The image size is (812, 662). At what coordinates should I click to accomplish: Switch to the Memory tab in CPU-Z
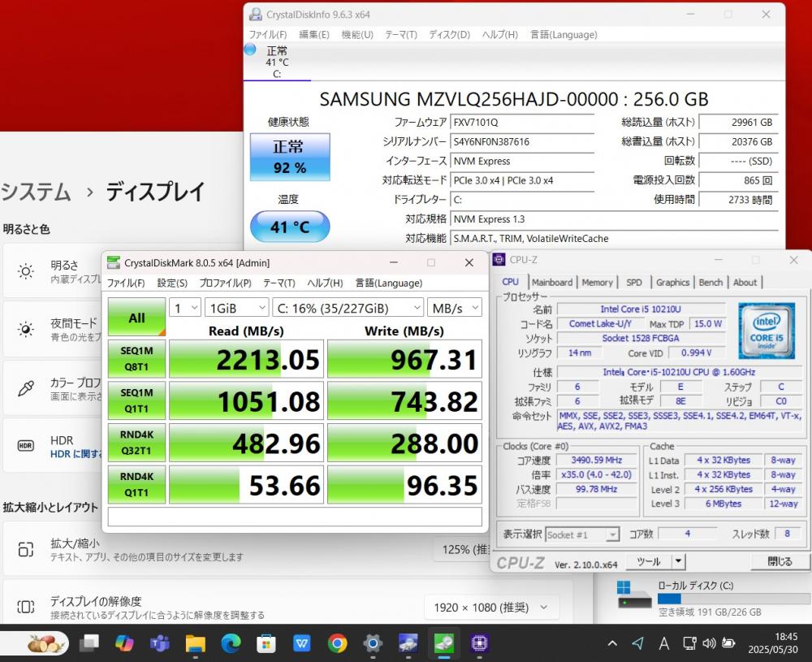(x=597, y=283)
